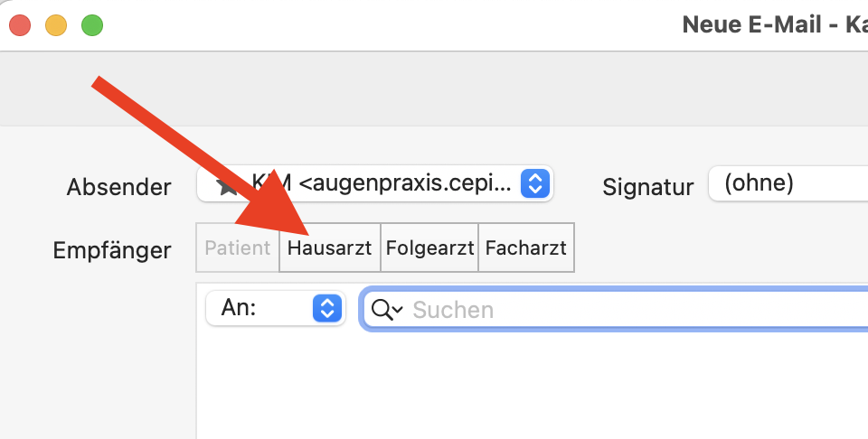The image size is (868, 439).
Task: Click the Absender label
Action: (119, 187)
